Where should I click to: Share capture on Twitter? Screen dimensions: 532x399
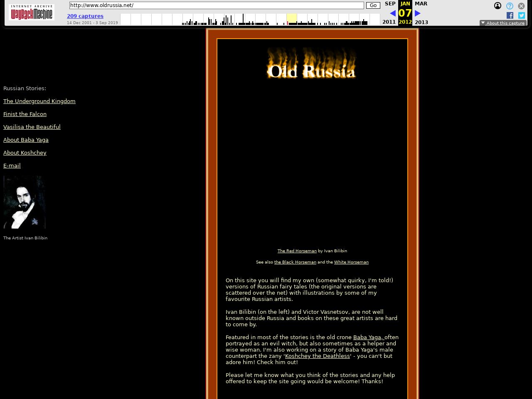tap(521, 15)
